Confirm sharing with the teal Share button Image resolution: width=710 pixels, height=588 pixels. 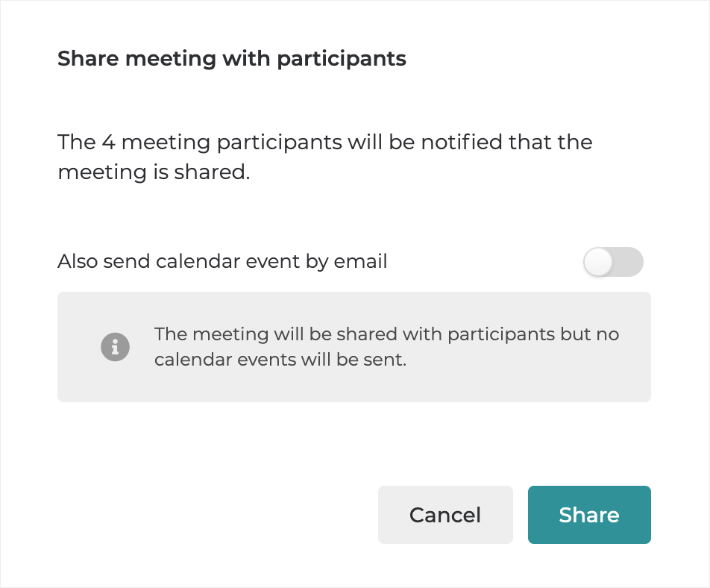coord(589,515)
